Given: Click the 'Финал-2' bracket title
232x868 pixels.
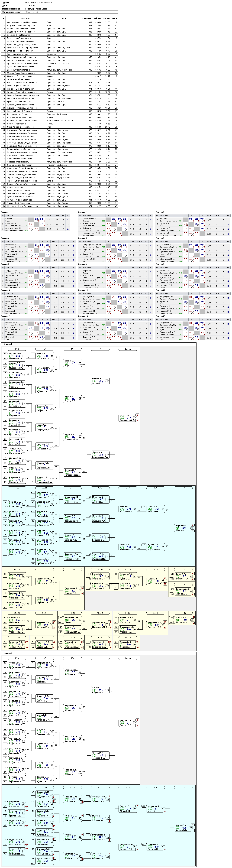Looking at the screenshot, I should coord(8,653).
